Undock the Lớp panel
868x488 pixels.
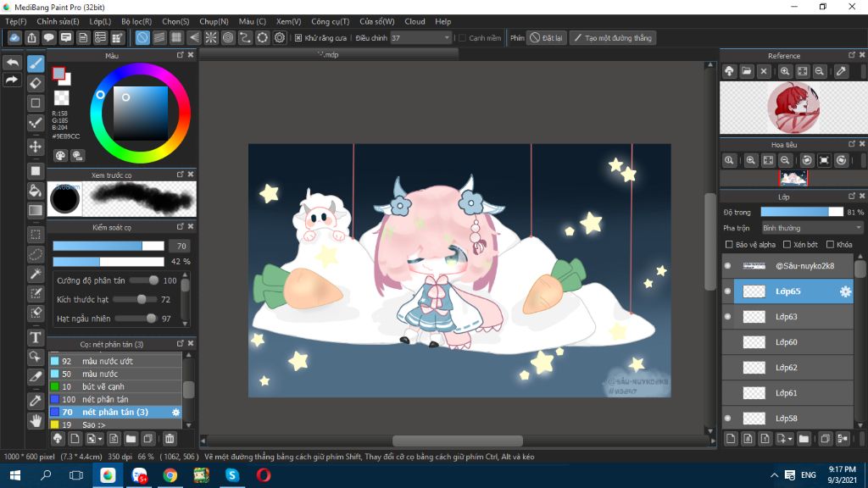coord(852,197)
